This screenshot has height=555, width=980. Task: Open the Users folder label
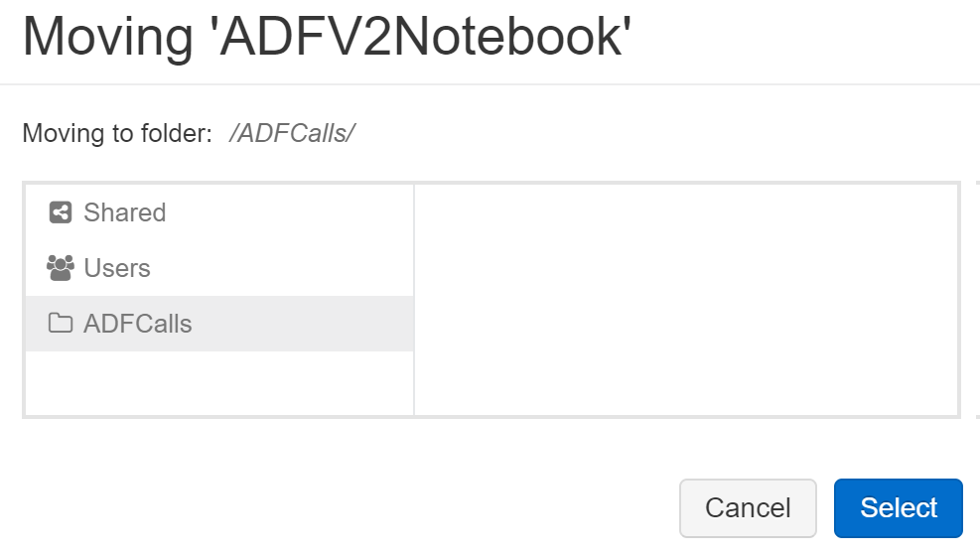(x=117, y=268)
